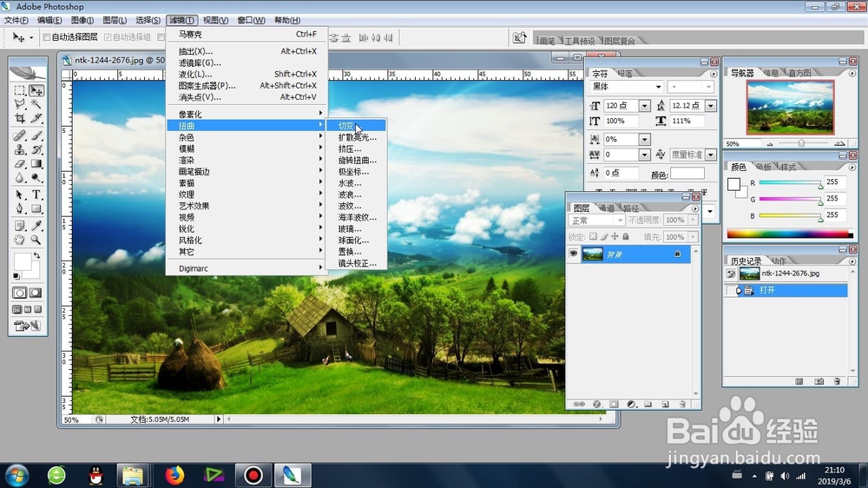Toggle 自动选择组 checkbox
The height and width of the screenshot is (488, 868).
click(108, 37)
